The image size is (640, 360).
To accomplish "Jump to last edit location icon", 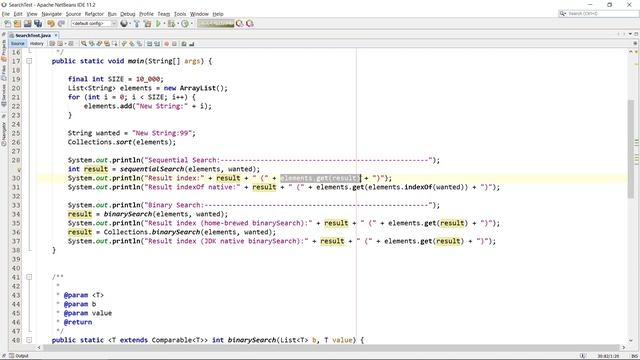I will point(52,43).
